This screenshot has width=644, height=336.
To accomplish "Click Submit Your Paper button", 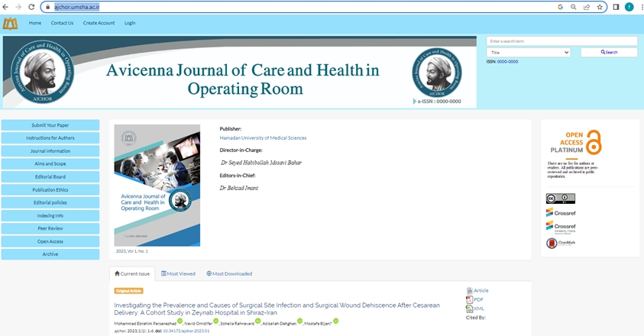I will point(50,125).
